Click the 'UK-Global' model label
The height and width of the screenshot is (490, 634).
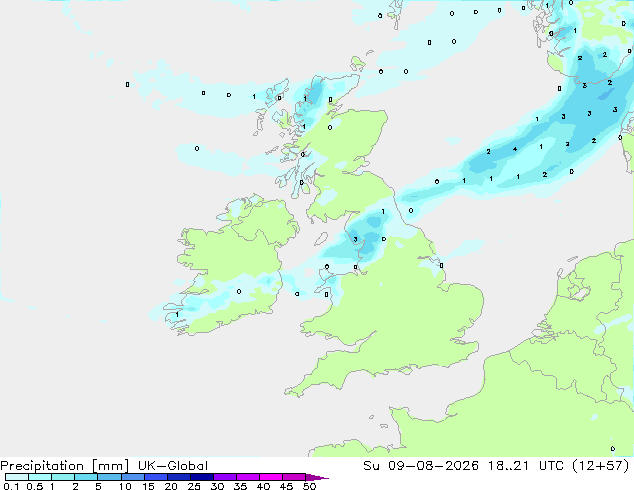coord(173,466)
